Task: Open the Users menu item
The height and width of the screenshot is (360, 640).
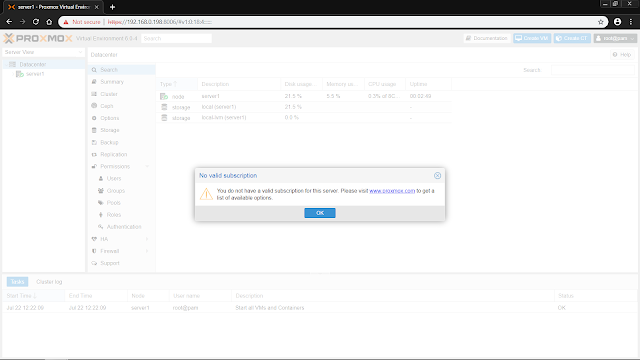Action: pos(121,178)
